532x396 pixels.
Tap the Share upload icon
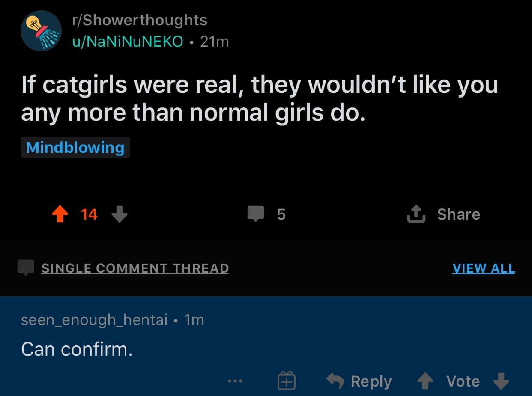416,214
